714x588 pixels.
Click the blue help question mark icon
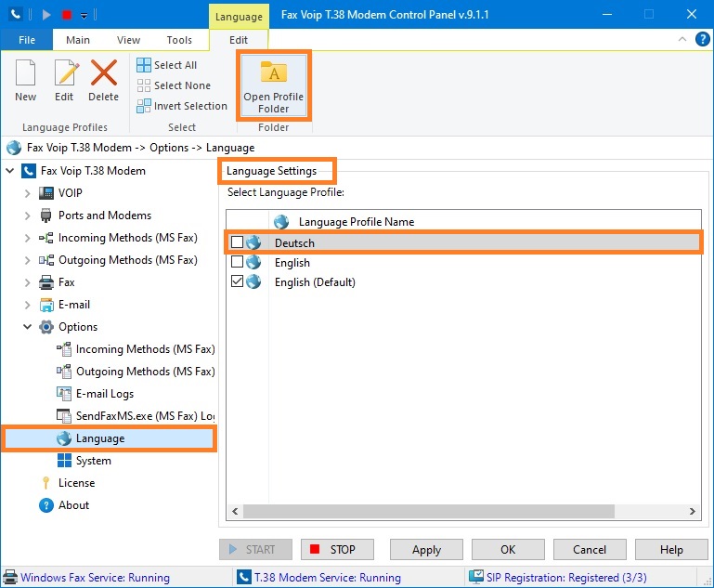[x=703, y=39]
